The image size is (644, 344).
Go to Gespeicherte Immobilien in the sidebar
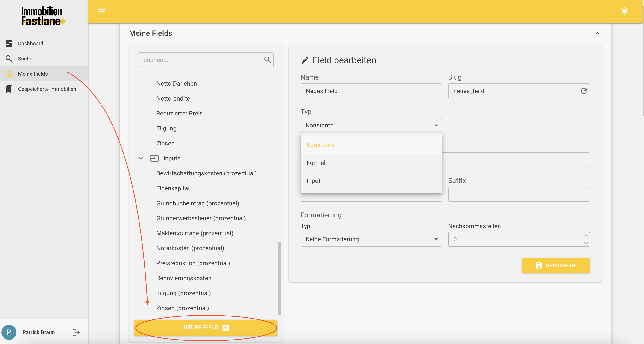point(47,89)
